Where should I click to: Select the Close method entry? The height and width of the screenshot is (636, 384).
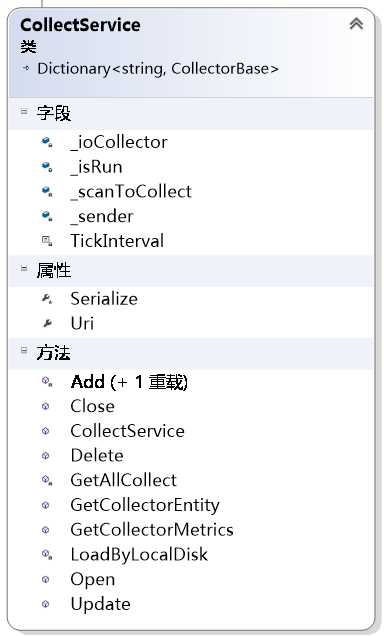point(92,406)
